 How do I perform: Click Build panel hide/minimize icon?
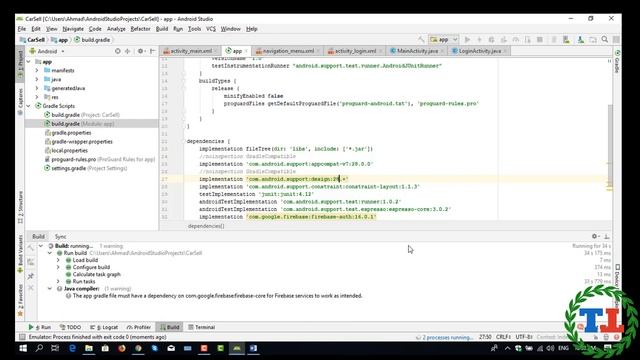[x=607, y=236]
